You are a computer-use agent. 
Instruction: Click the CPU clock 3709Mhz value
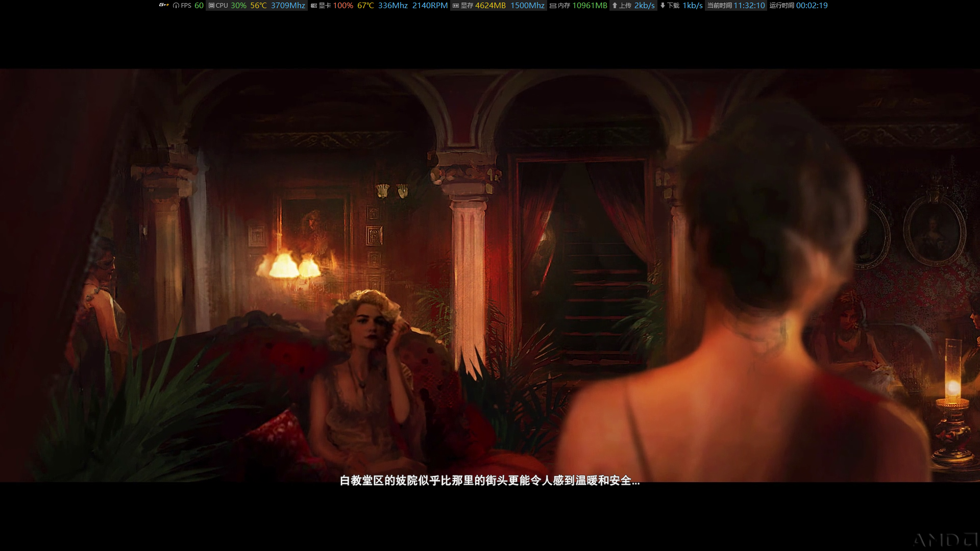(288, 6)
